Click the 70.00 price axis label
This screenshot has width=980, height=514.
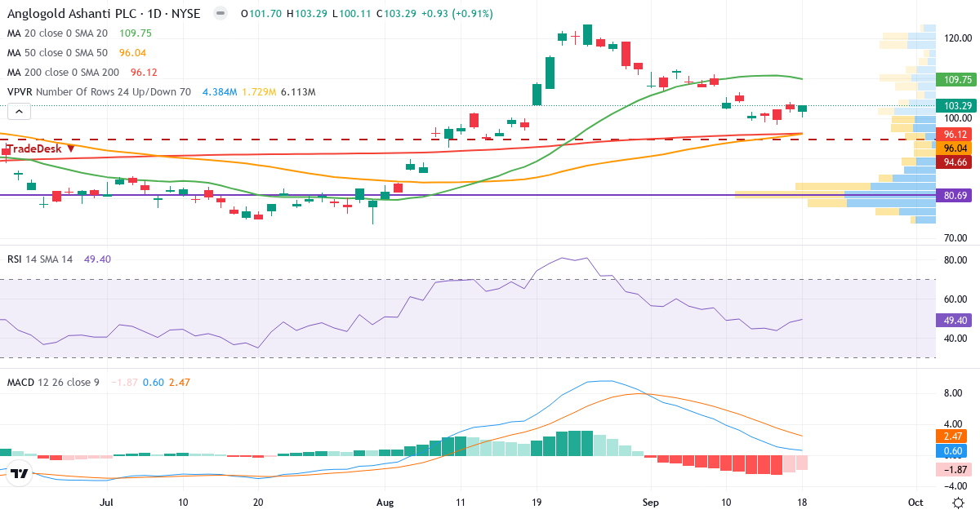pyautogui.click(x=955, y=238)
